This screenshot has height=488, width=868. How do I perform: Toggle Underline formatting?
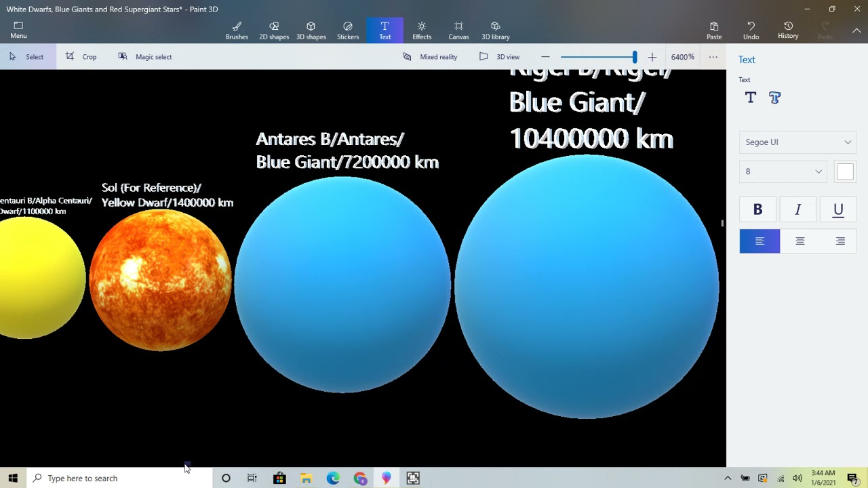[x=838, y=210]
